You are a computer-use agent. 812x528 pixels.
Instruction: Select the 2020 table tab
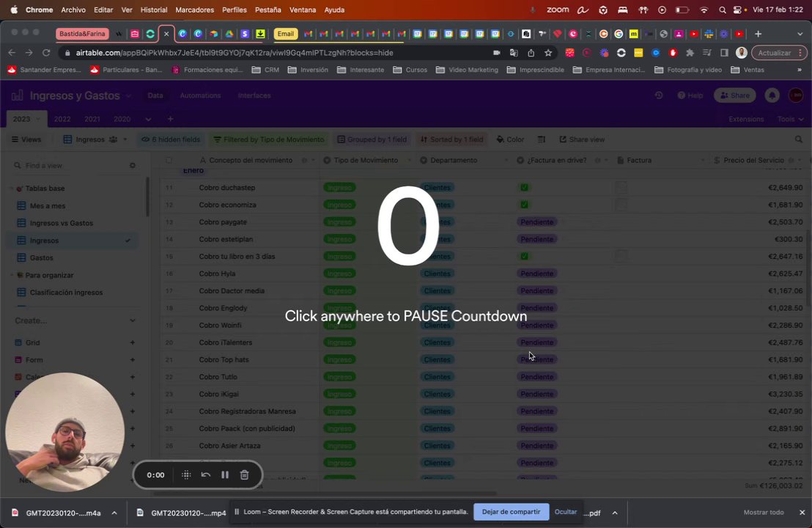122,120
